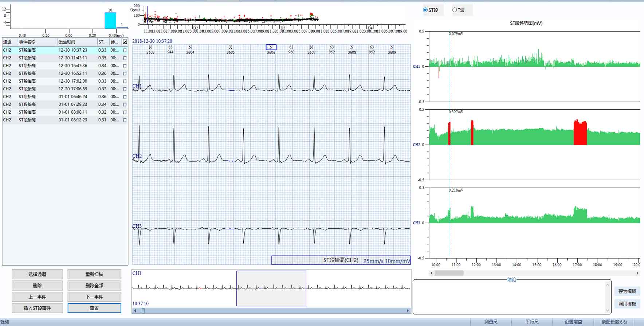Screen dimensions: 644x326
Task: Select the ST段 radio button
Action: pos(425,10)
